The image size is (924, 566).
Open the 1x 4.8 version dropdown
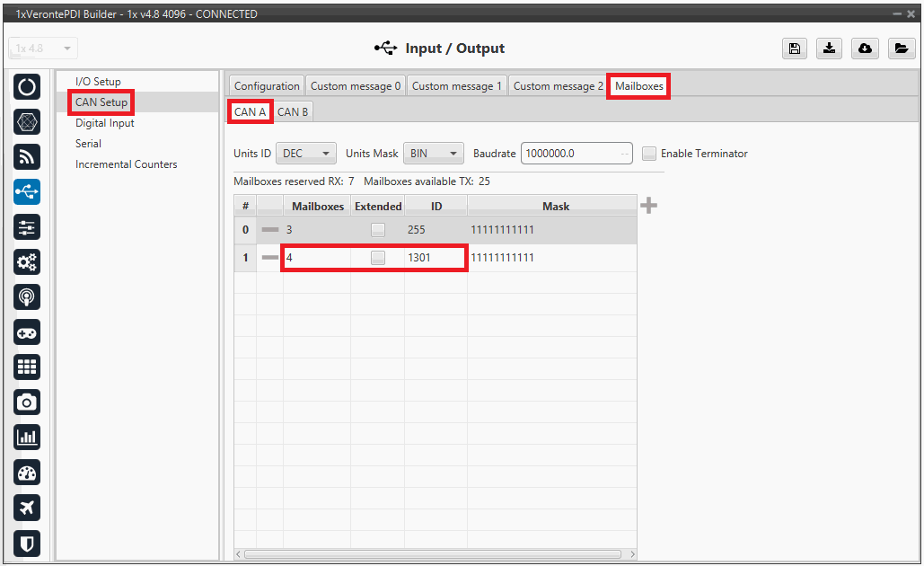point(43,49)
